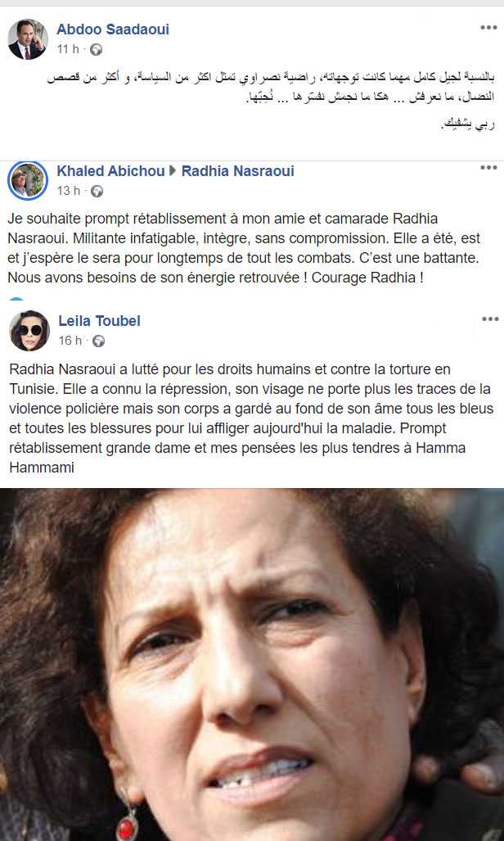This screenshot has height=841, width=504.
Task: Open the Radhia Nasraoui profile link
Action: (x=237, y=171)
